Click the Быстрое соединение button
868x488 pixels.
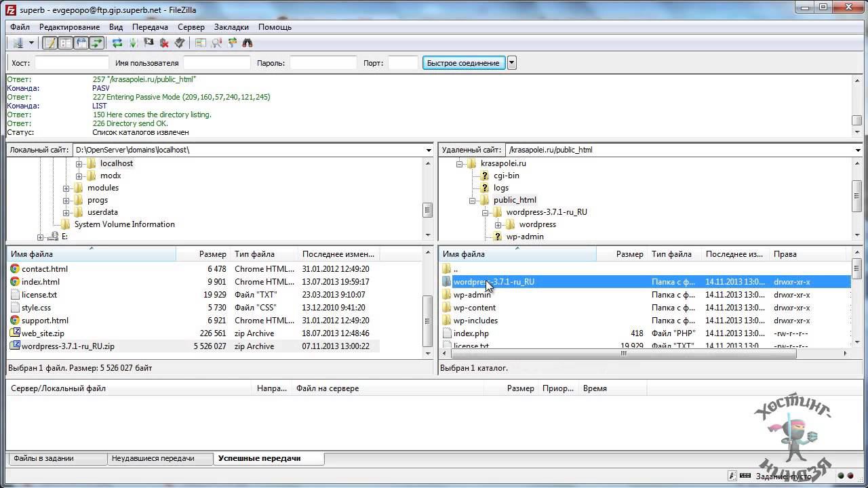(463, 63)
